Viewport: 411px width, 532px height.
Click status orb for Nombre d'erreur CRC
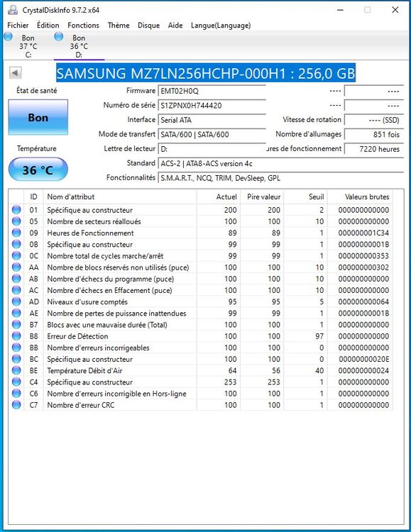(16, 405)
